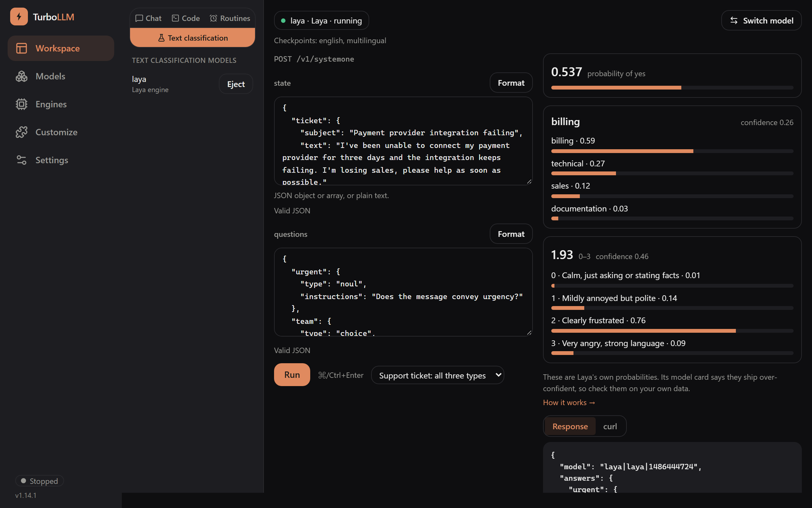Open Workspace via its layout icon
Viewport: 812px width, 508px height.
[22, 48]
